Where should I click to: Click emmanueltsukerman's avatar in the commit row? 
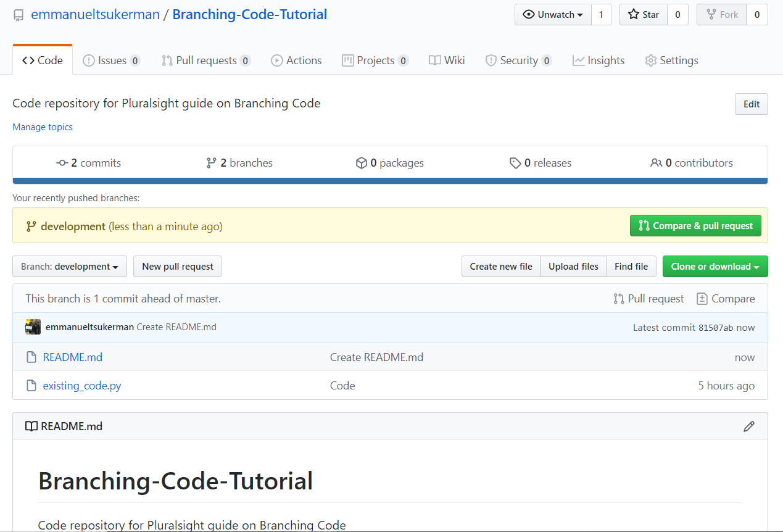click(33, 327)
